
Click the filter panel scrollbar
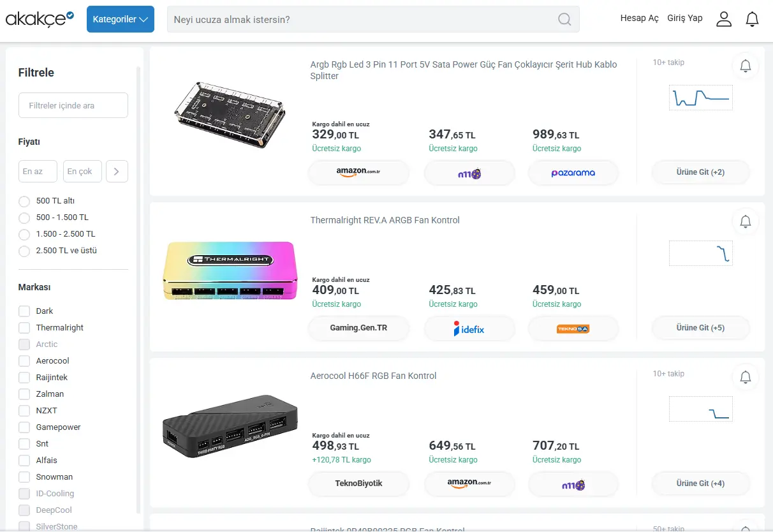[x=139, y=290]
